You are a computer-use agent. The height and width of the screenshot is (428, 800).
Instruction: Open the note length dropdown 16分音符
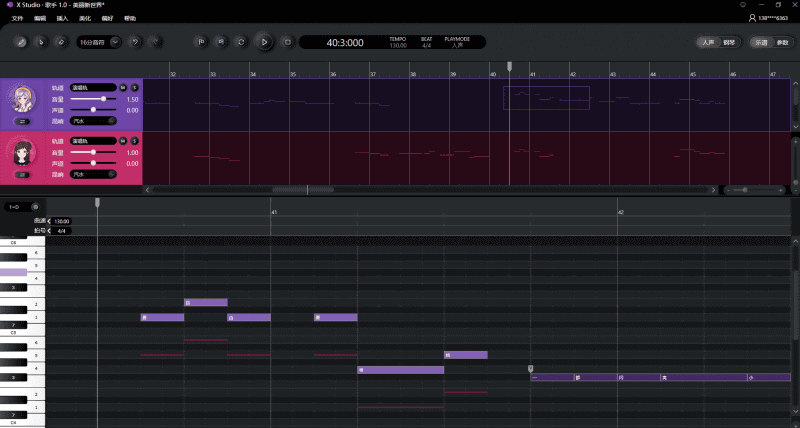click(x=99, y=42)
